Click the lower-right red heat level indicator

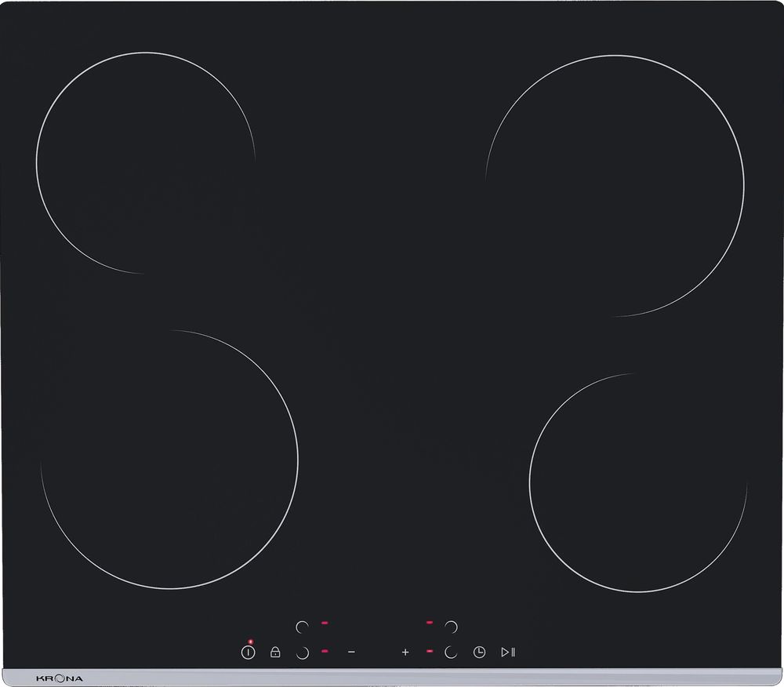430,652
